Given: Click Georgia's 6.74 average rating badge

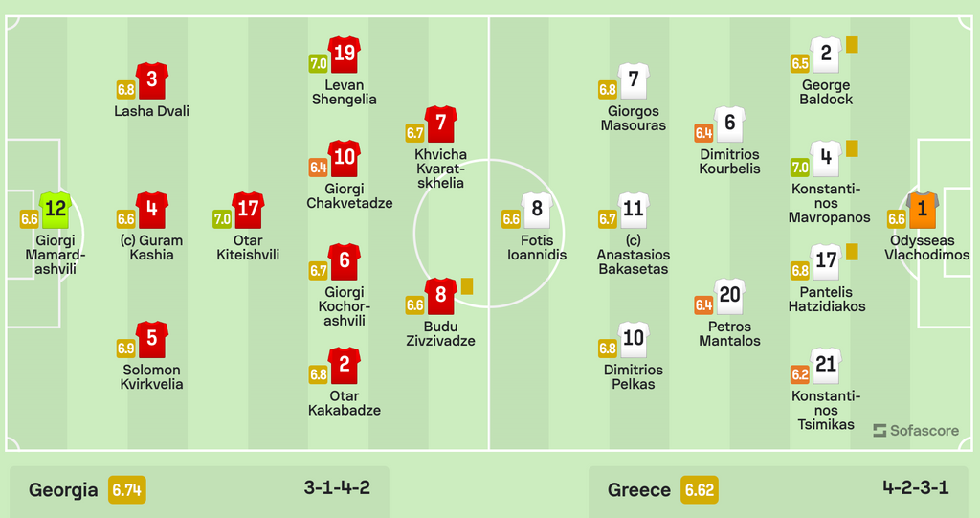Looking at the screenshot, I should point(127,490).
